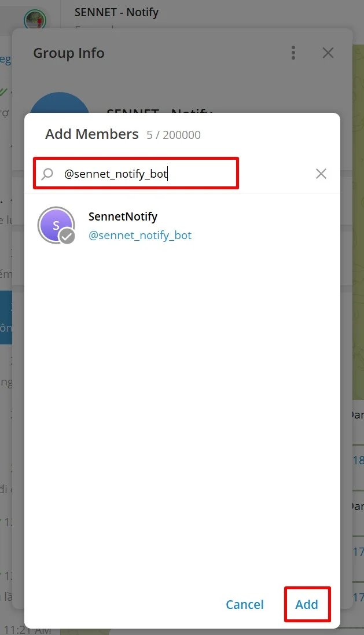Click the blue group avatar in Group Info
The width and height of the screenshot is (364, 635).
60,105
